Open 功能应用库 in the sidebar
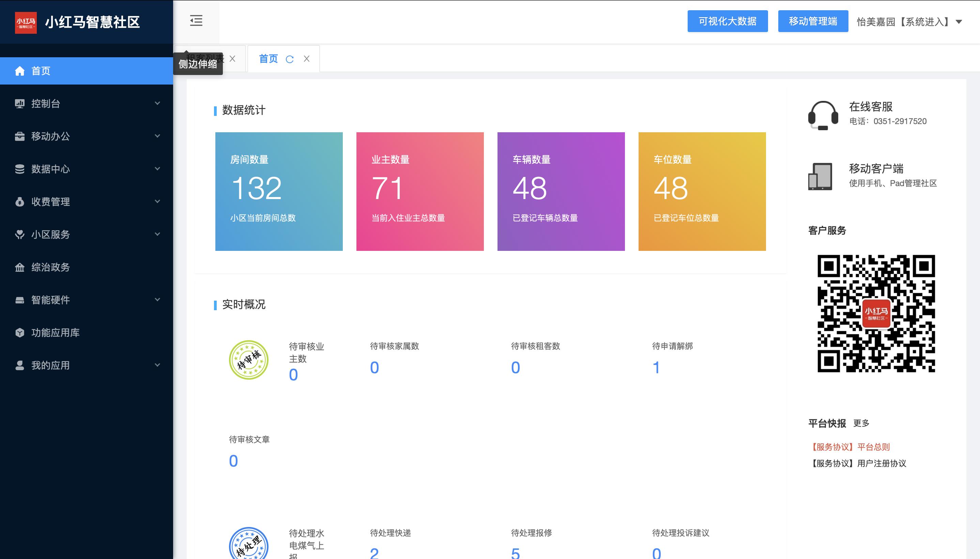 tap(86, 332)
